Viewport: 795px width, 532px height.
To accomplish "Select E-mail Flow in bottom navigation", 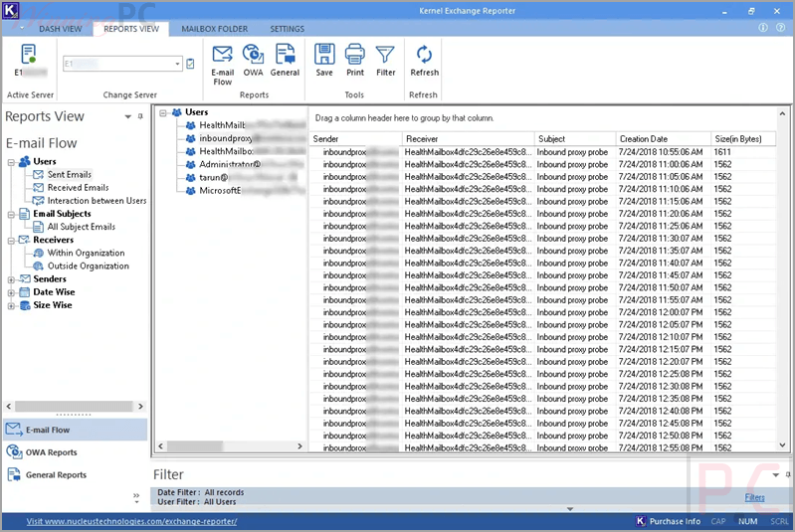I will [x=75, y=430].
